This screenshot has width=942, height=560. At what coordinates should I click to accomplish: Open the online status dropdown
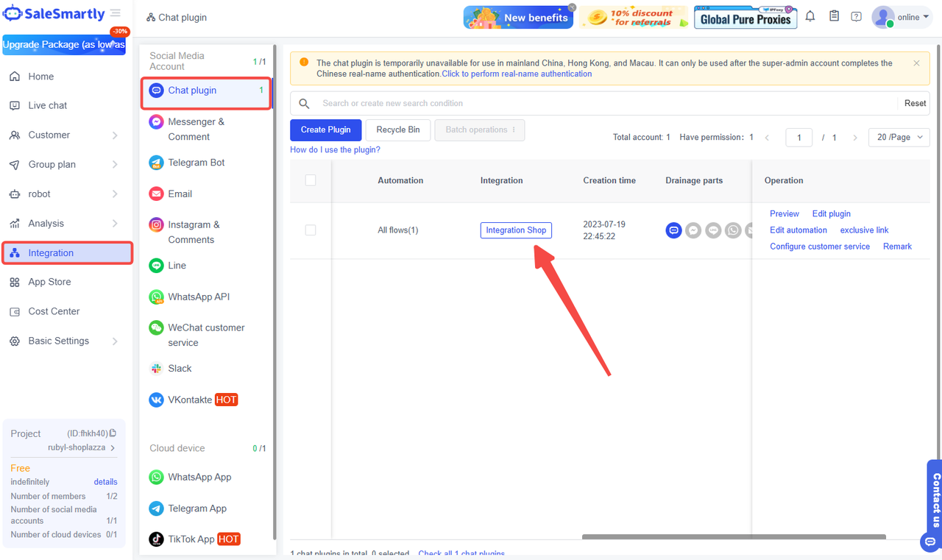[x=913, y=17]
